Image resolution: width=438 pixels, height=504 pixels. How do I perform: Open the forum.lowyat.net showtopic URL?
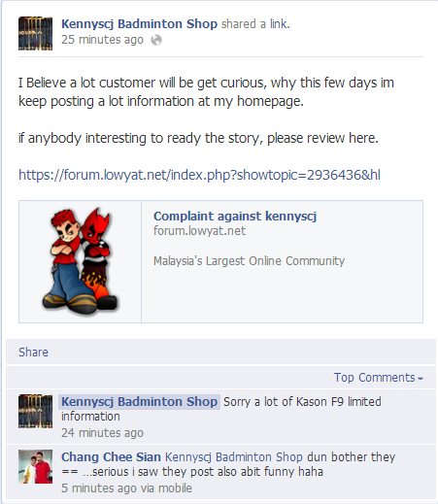coord(199,175)
